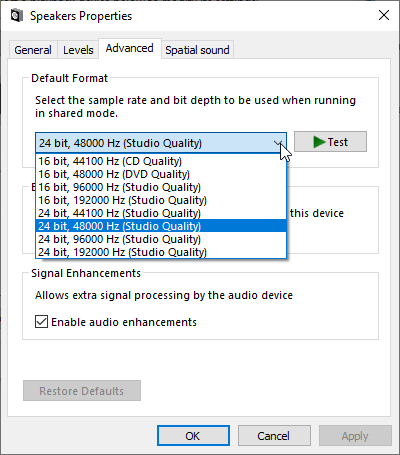The image size is (400, 455).
Task: Pick 16 bit, 96000 Hz option
Action: (x=161, y=187)
